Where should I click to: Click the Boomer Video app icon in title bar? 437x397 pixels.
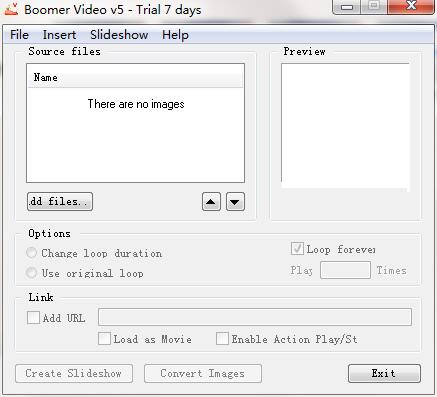11,9
